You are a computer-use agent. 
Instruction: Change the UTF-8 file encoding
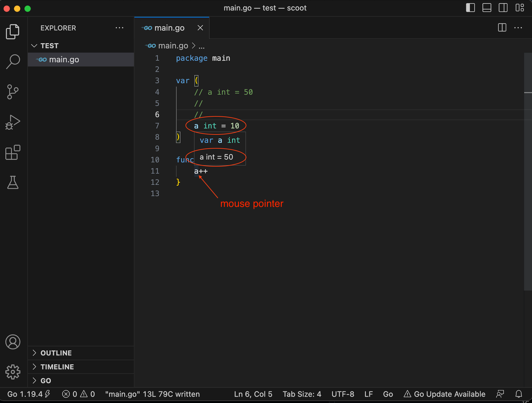coord(343,394)
